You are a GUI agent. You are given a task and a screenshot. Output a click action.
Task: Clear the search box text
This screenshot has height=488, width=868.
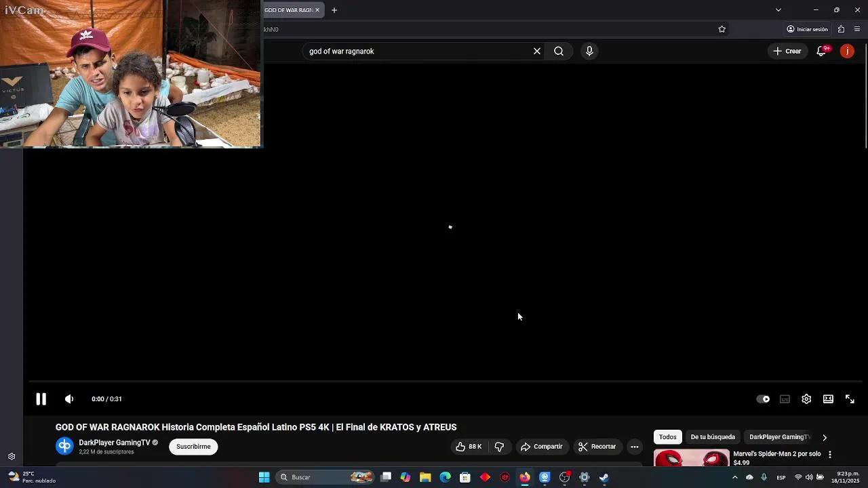click(537, 51)
